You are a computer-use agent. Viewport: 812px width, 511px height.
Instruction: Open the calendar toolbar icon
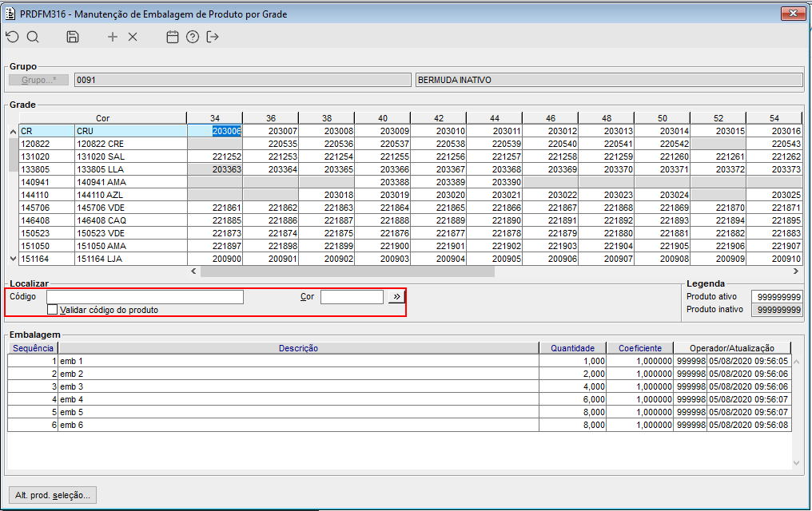pyautogui.click(x=173, y=37)
